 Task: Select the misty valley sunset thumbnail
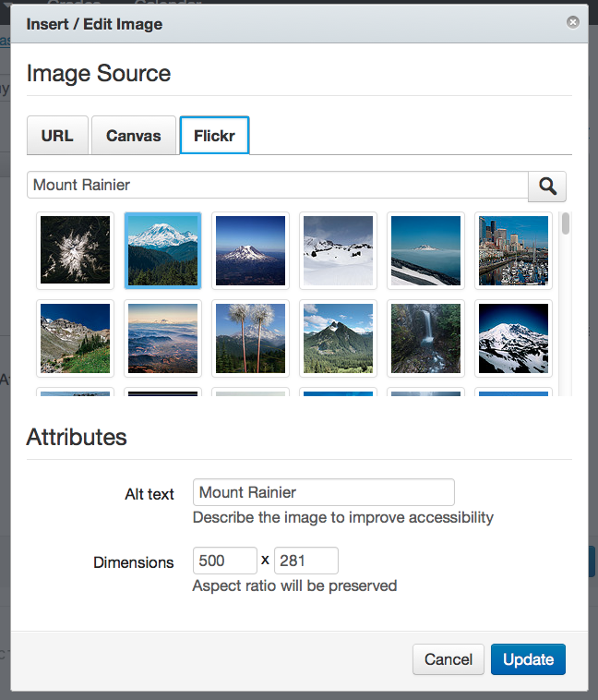163,338
